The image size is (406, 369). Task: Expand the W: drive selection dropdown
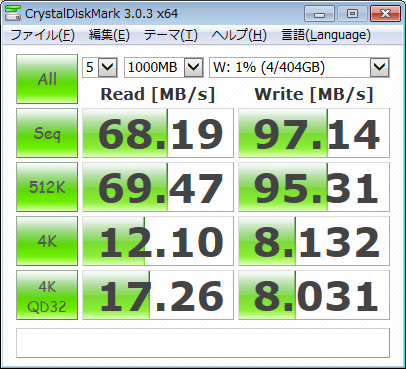[299, 67]
